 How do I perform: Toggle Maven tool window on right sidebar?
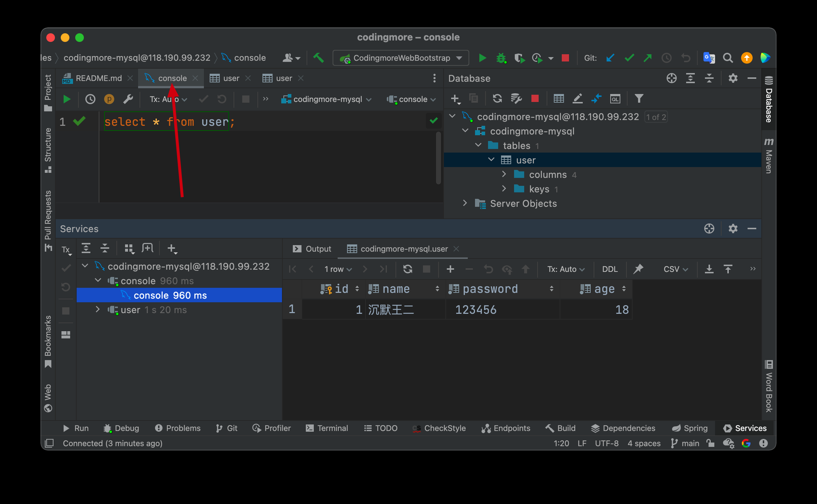(769, 155)
